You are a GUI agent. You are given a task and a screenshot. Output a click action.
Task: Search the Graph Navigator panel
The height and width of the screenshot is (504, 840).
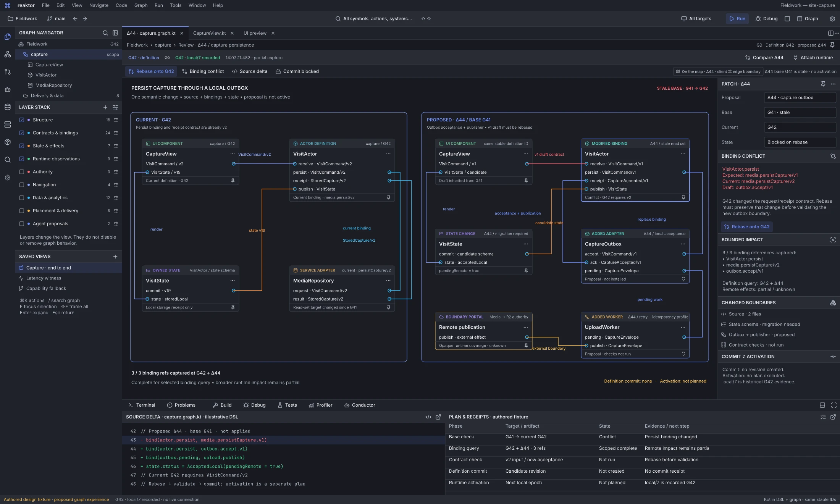105,33
